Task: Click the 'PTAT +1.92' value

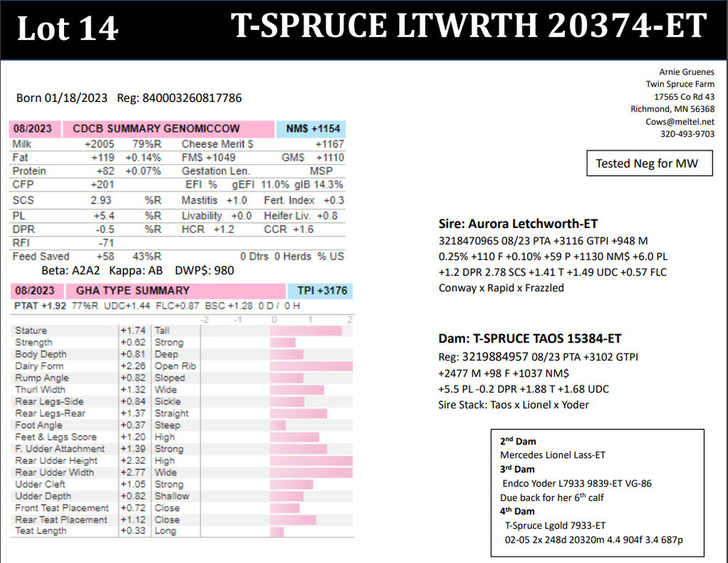Action: 40,306
